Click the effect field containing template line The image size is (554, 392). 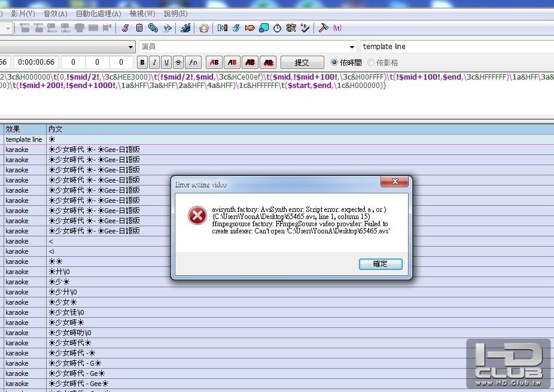[456, 47]
